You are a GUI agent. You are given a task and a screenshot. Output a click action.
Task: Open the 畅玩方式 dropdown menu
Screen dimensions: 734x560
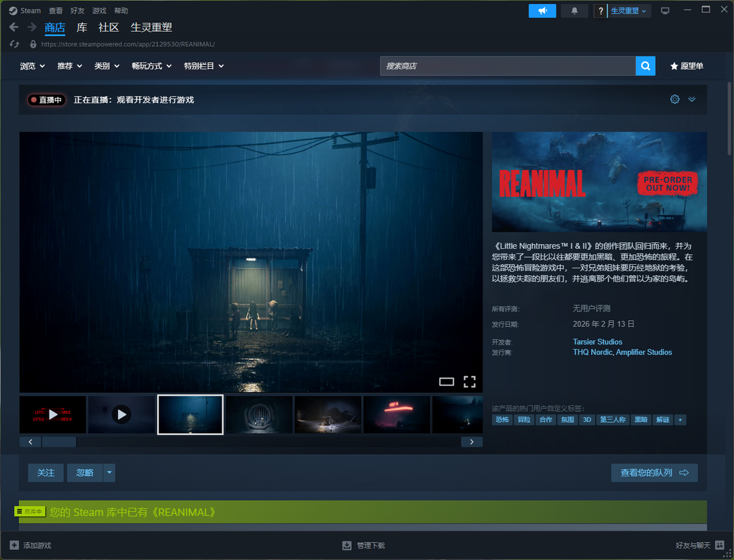[152, 66]
